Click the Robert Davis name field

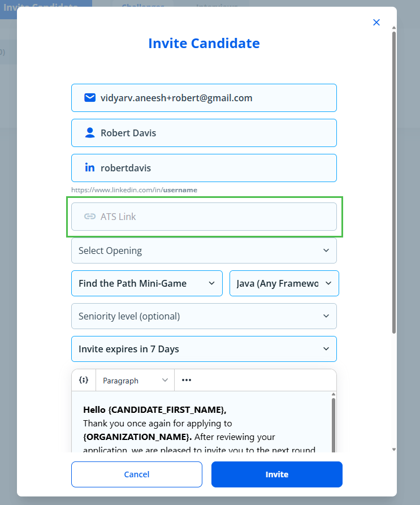(x=215, y=133)
